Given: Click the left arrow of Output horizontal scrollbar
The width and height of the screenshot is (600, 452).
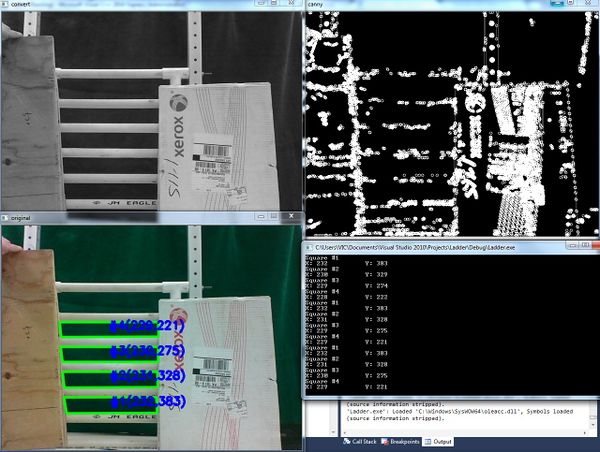Looking at the screenshot, I should pyautogui.click(x=344, y=432).
